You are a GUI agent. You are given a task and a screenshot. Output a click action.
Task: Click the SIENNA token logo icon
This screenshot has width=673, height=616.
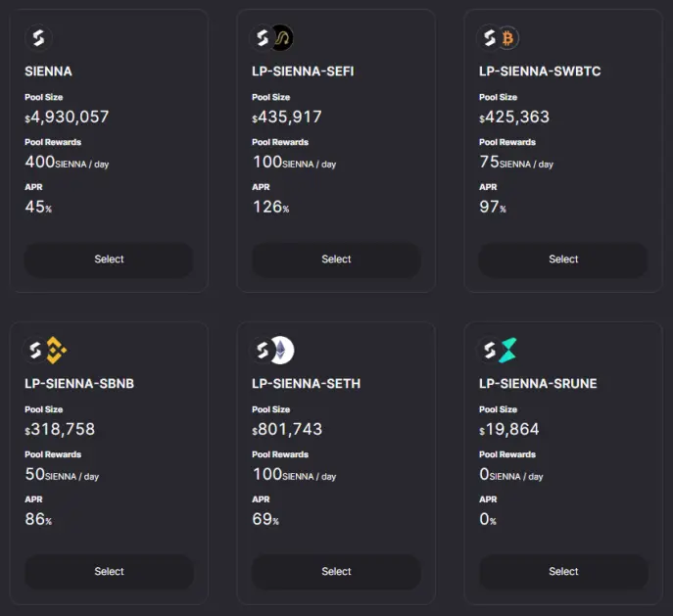(x=38, y=38)
